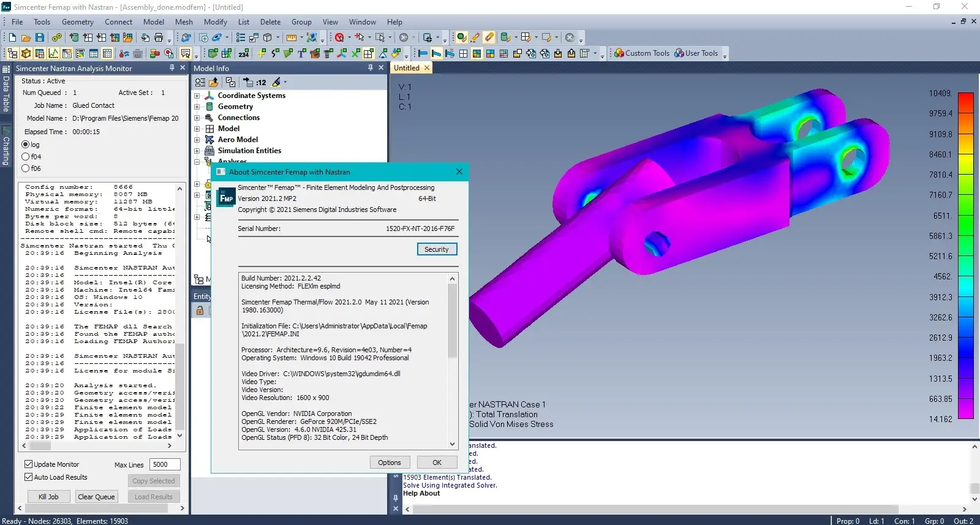Expand the Geometry tree node

[197, 107]
